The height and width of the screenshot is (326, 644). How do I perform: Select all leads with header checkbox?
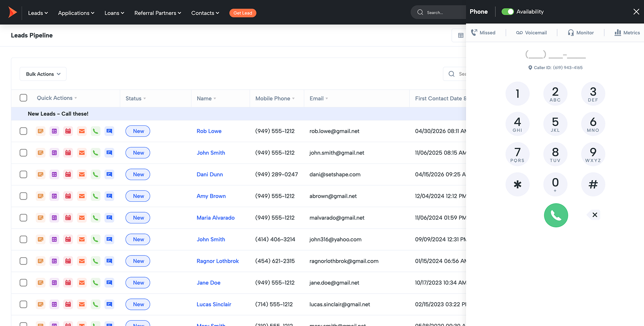coord(23,98)
